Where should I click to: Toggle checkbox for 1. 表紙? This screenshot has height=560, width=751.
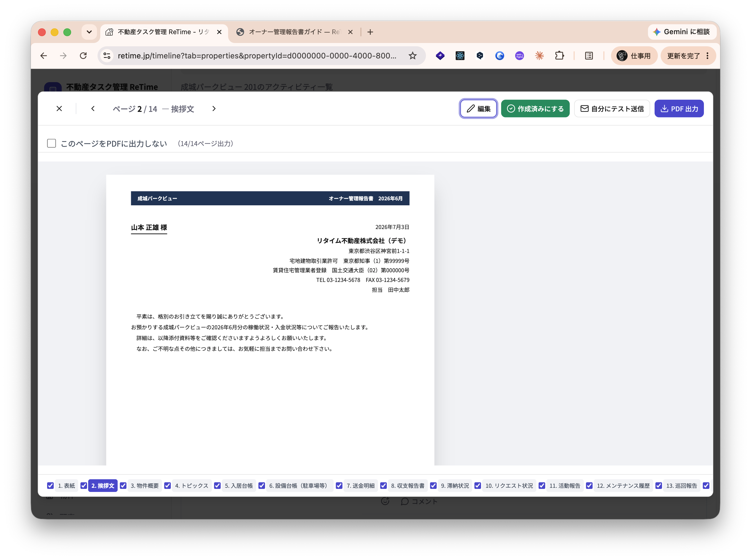tap(50, 485)
